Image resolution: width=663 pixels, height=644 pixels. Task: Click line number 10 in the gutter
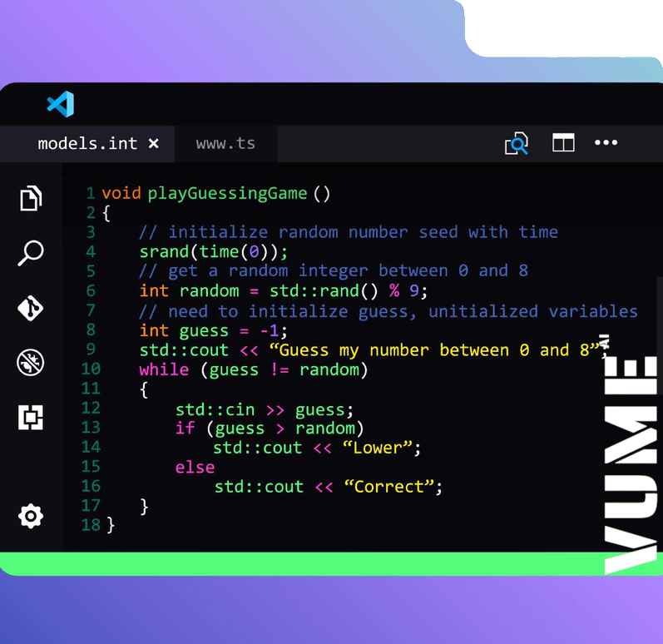point(91,369)
